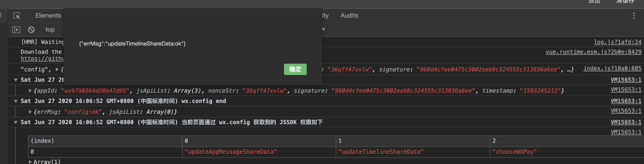This screenshot has height=164, width=644.
Task: Open the Audits tab
Action: coord(349,16)
